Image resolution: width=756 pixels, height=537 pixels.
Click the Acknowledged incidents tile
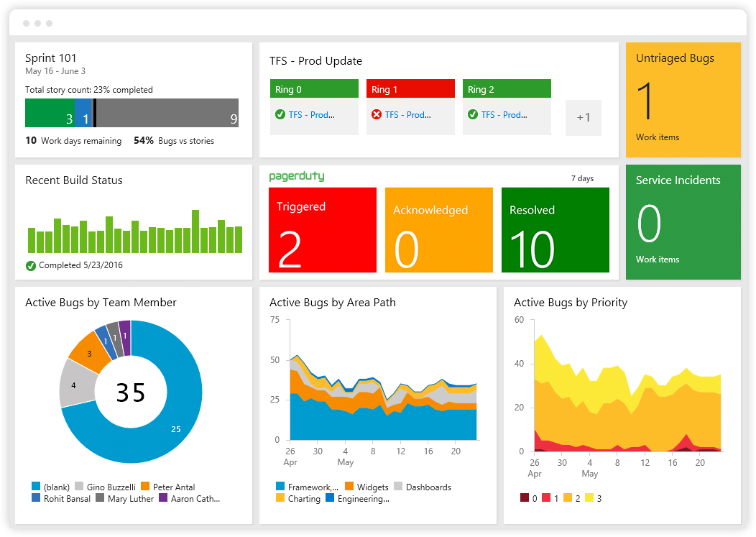pyautogui.click(x=438, y=230)
